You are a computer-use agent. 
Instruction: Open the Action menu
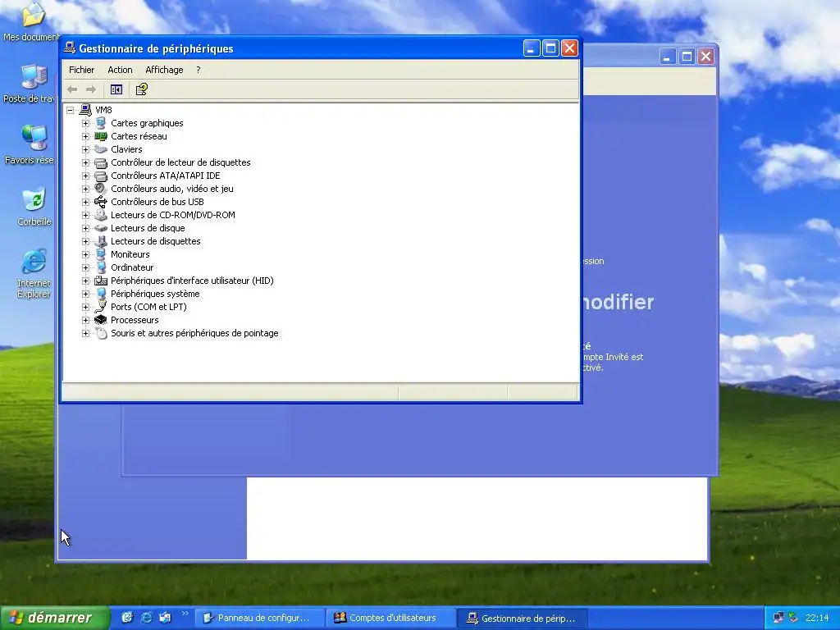pos(120,70)
